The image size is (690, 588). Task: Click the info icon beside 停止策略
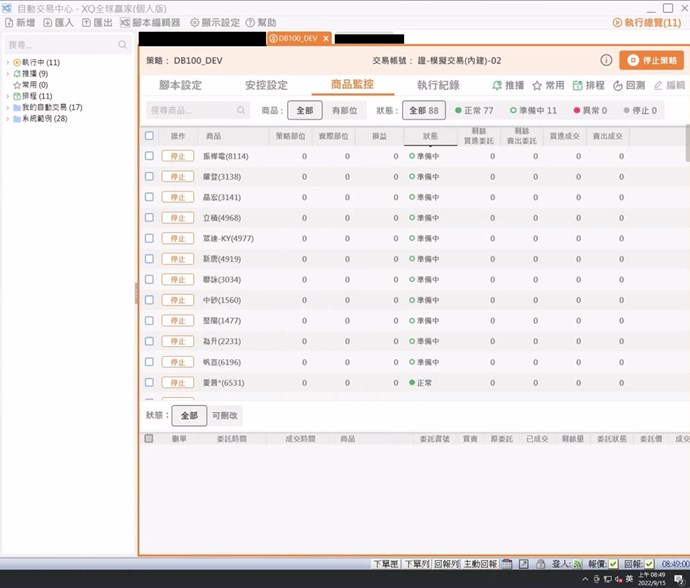tap(606, 60)
